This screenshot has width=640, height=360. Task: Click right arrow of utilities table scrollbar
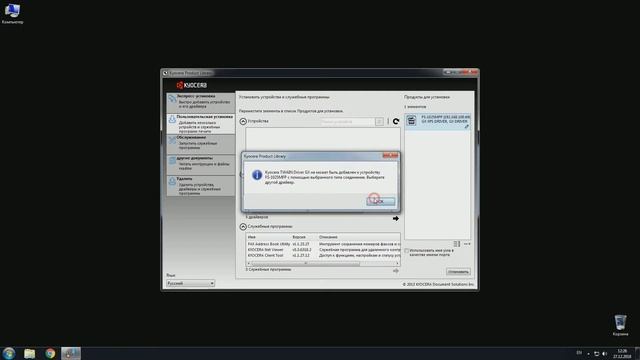pyautogui.click(x=397, y=263)
